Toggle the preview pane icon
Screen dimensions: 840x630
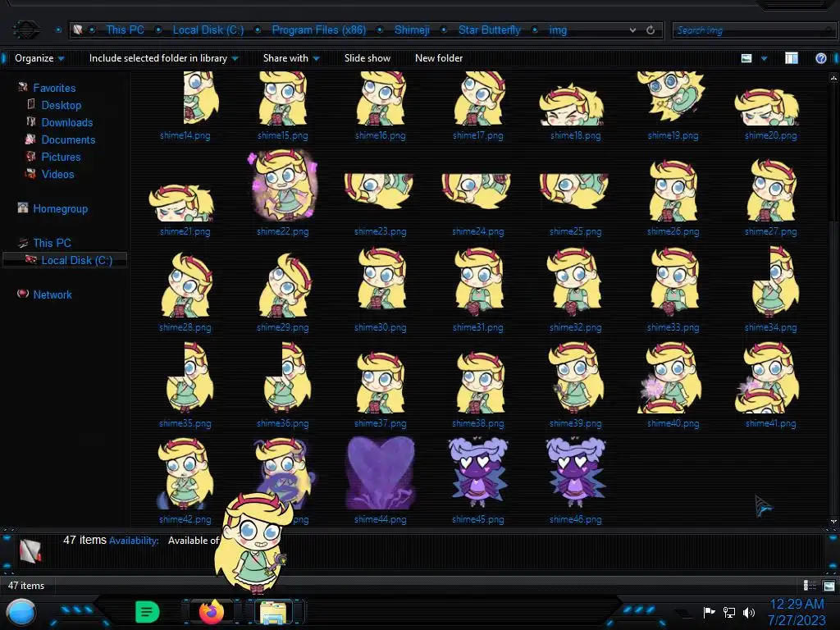tap(792, 58)
